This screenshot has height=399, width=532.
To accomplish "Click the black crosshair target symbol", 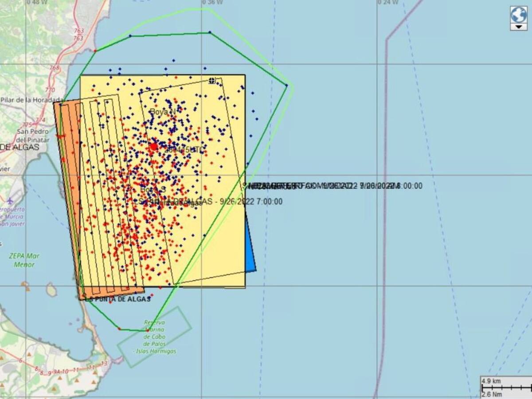I will 212,81.
